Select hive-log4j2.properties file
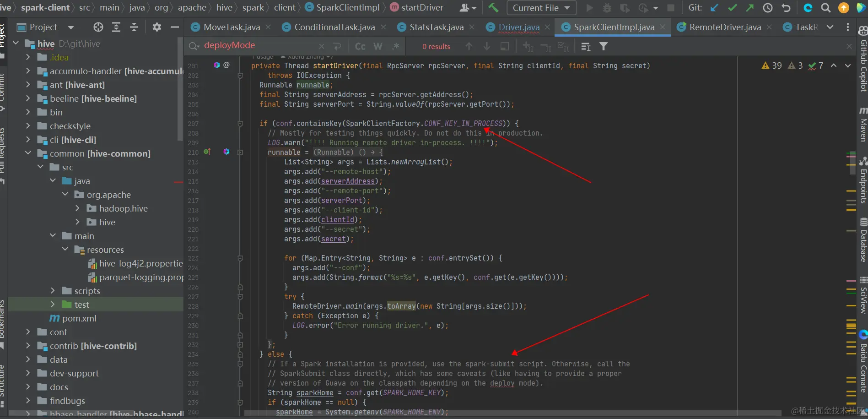 pos(135,263)
